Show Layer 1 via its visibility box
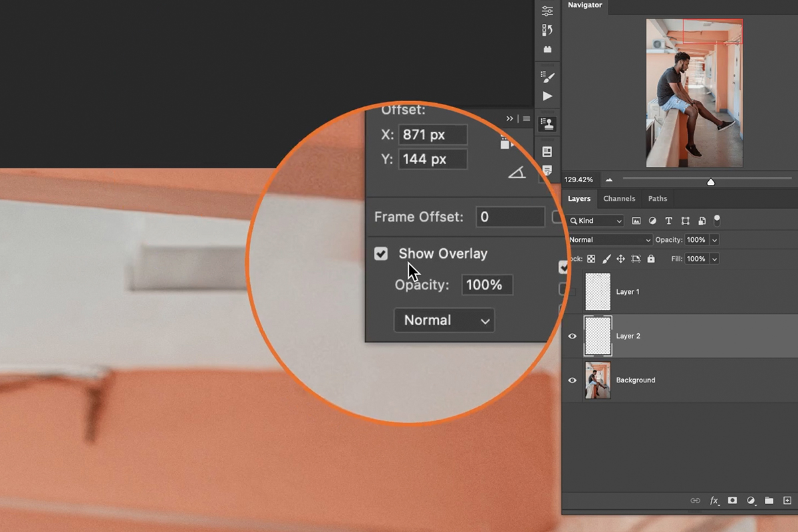 point(572,291)
